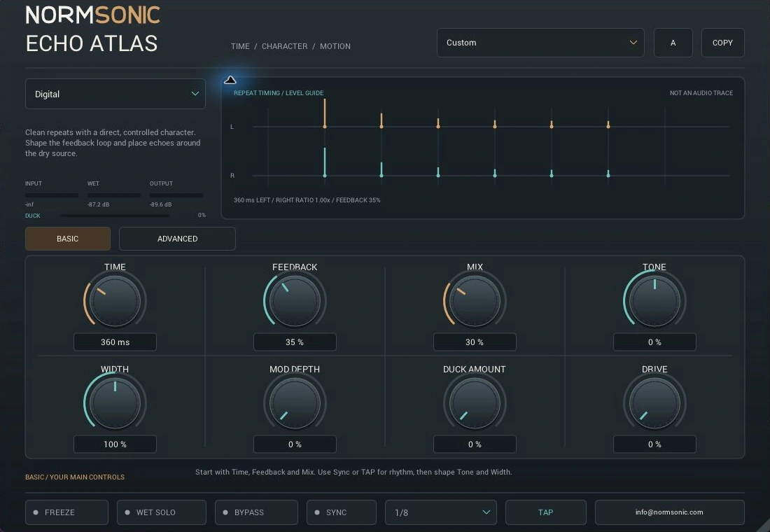Viewport: 770px width, 532px height.
Task: Click the 360 ms LEFT / RIGHT RATIO status text
Action: [307, 200]
